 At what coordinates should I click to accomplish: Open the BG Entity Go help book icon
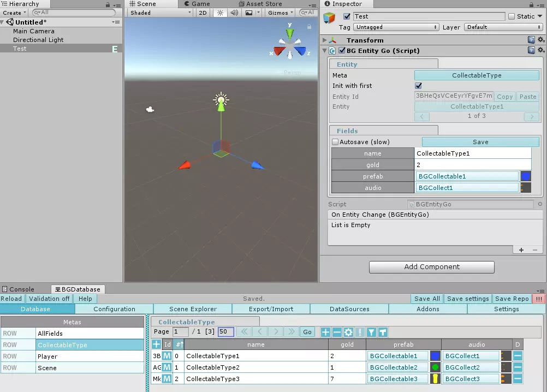pos(531,50)
